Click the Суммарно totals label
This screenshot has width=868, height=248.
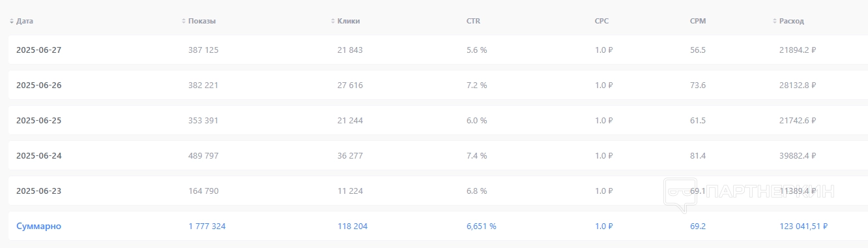coord(38,226)
